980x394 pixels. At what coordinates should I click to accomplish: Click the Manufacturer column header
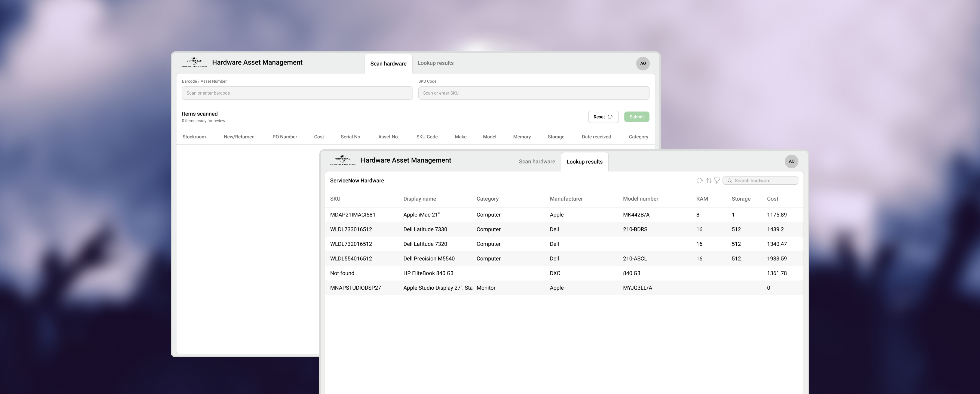(x=566, y=199)
